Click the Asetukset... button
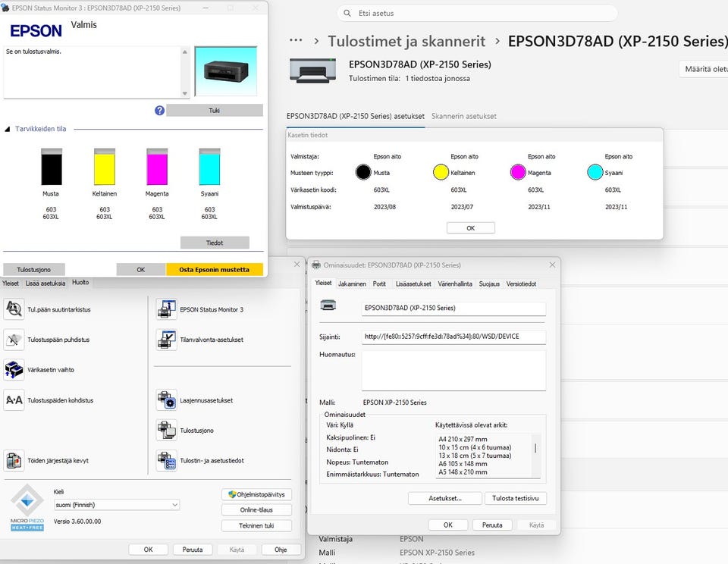728x564 pixels. 445,498
